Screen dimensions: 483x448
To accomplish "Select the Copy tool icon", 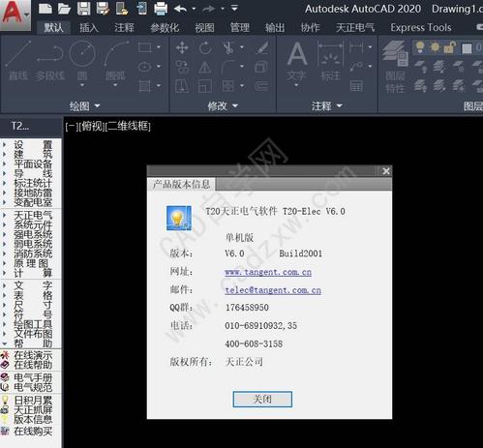I will point(182,67).
